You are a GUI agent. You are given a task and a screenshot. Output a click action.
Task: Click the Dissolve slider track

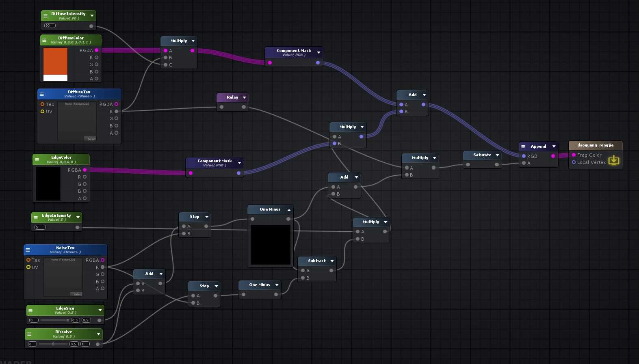point(53,344)
